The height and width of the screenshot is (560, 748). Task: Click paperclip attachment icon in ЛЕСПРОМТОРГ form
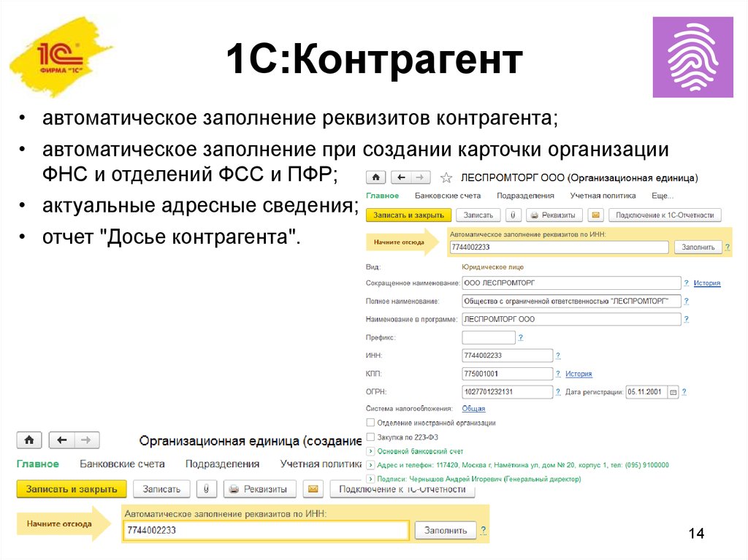pyautogui.click(x=513, y=215)
